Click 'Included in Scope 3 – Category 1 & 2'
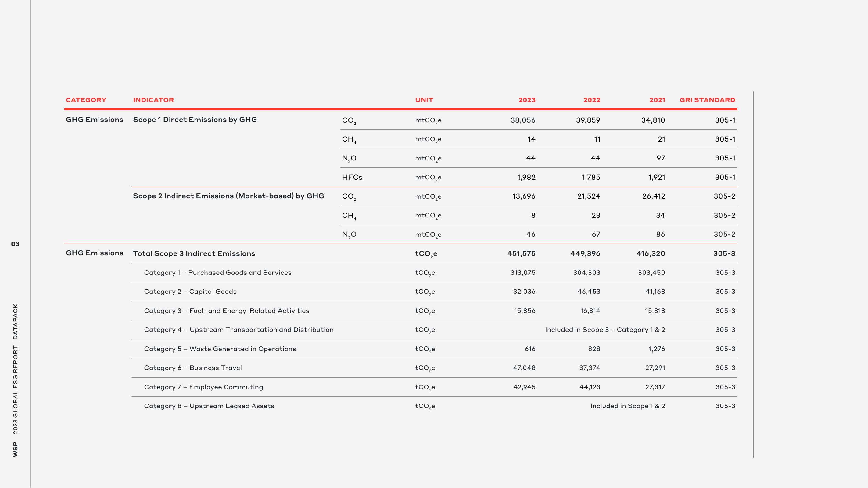Viewport: 868px width, 488px height. pyautogui.click(x=605, y=330)
